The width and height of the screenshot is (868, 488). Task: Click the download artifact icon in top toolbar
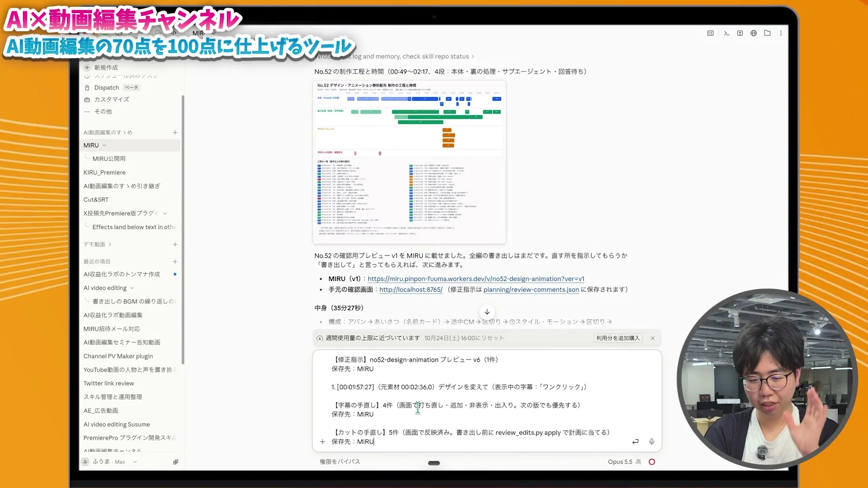(740, 33)
